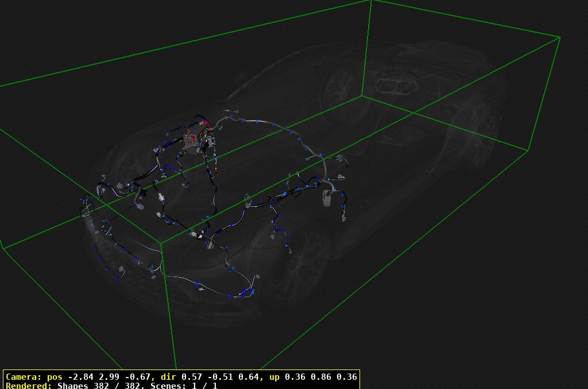Click the yellow Camera label in the status bar
The width and height of the screenshot is (588, 389).
[x=28, y=378]
